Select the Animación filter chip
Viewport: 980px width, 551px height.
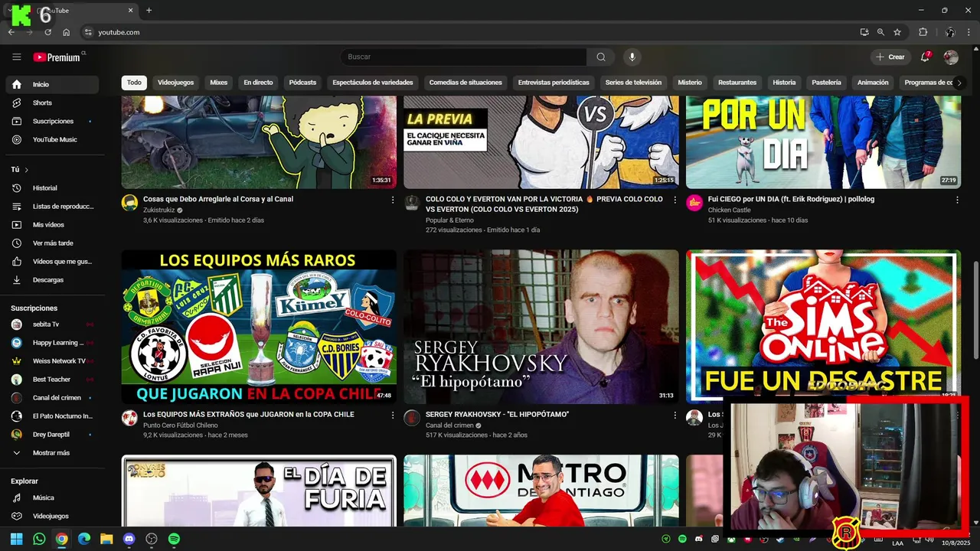point(873,83)
